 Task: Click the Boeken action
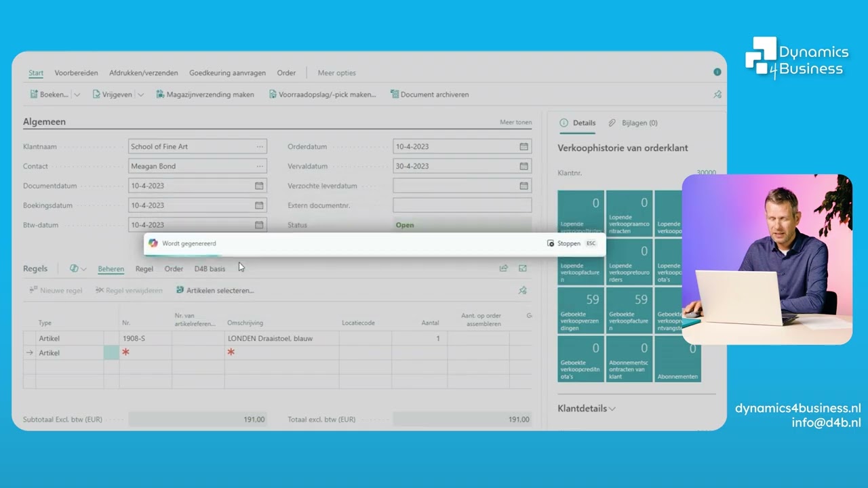pyautogui.click(x=49, y=94)
